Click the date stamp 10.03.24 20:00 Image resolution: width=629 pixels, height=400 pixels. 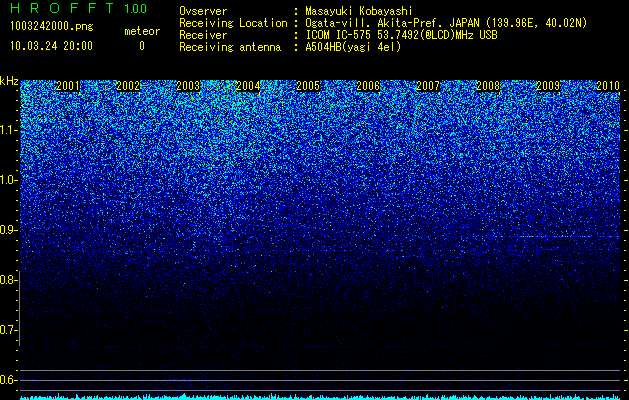coord(51,45)
